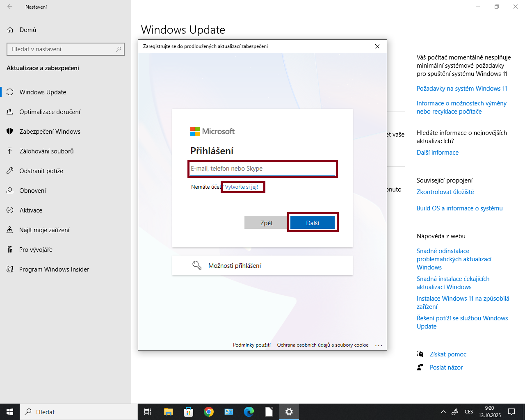
Task: Click the Další button
Action: 313,222
